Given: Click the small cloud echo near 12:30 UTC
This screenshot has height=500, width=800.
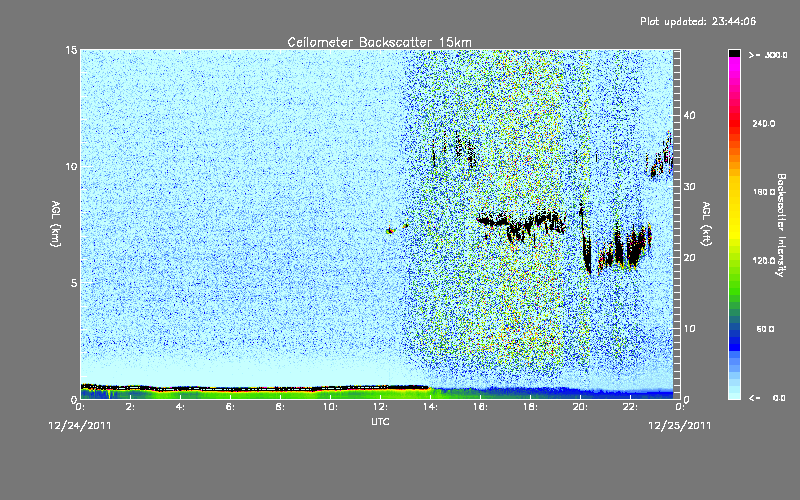Looking at the screenshot, I should [x=390, y=231].
